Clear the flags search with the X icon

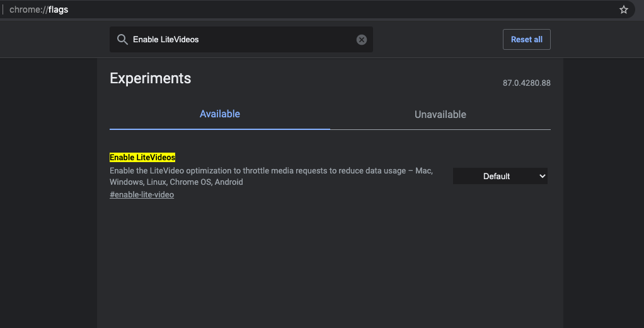point(362,40)
